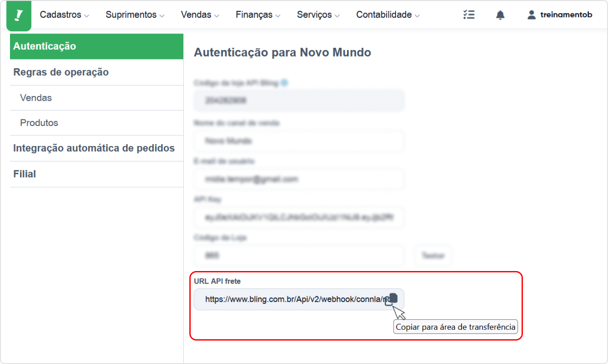Open the task checklist icon
This screenshot has width=608, height=364.
[469, 15]
